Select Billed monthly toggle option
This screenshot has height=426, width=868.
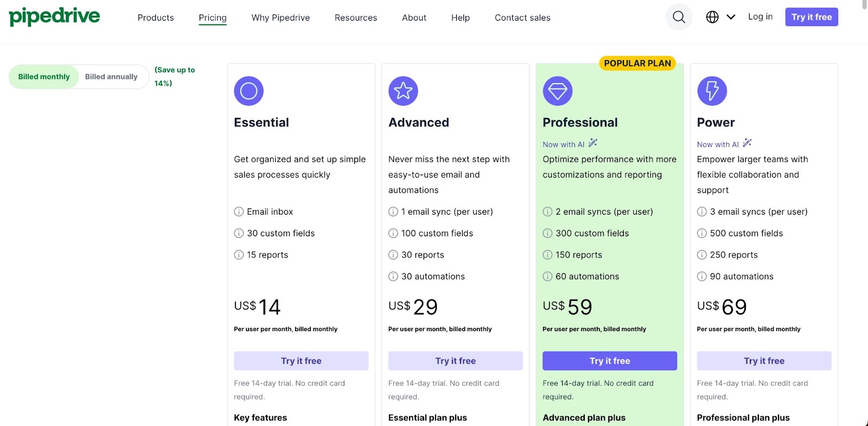(x=44, y=77)
